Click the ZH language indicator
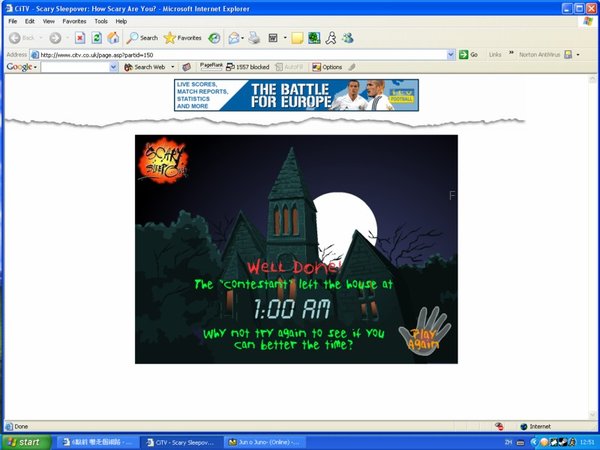Screen dimensions: 600x450 point(508,442)
